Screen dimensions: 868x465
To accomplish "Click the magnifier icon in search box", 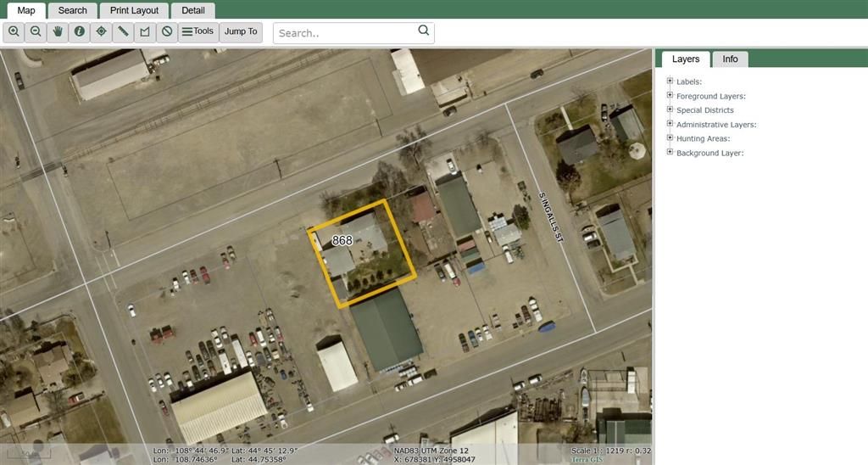I will click(424, 31).
